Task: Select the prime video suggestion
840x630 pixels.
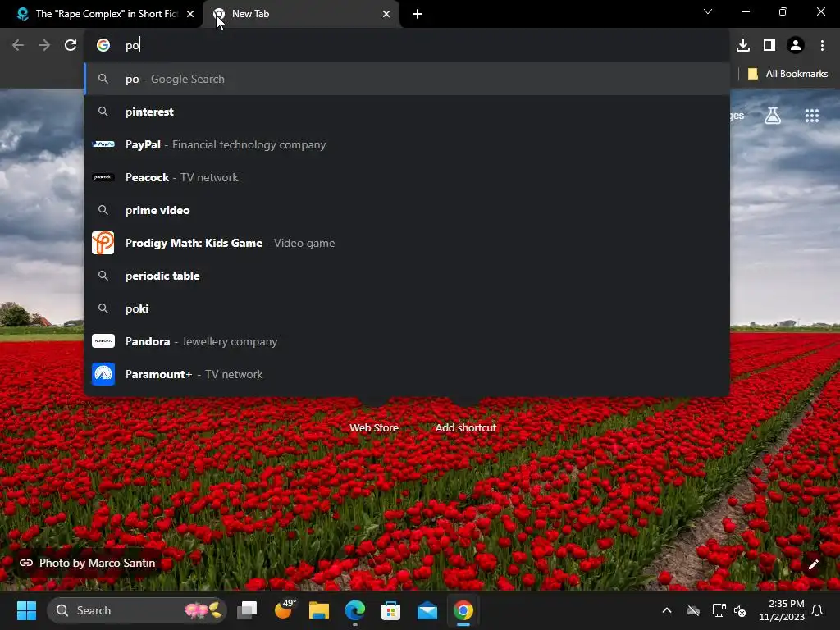Action: [407, 210]
